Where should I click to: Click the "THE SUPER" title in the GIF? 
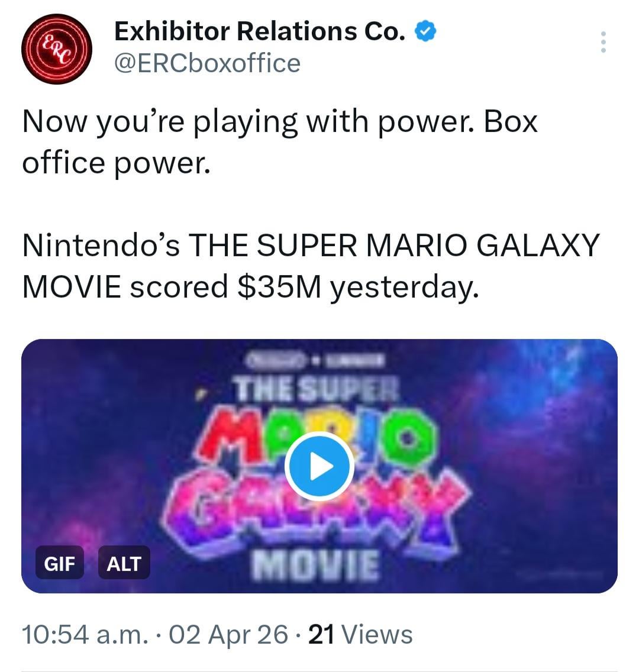[317, 389]
